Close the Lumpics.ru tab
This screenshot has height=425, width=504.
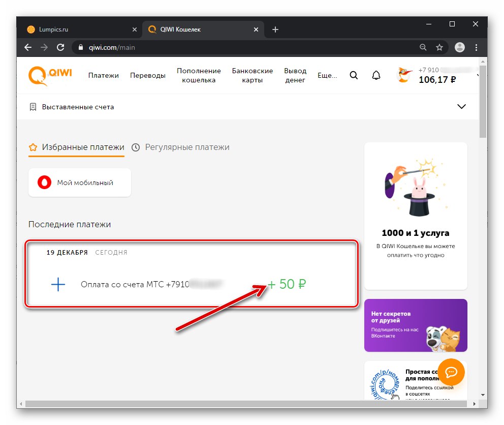pos(135,29)
